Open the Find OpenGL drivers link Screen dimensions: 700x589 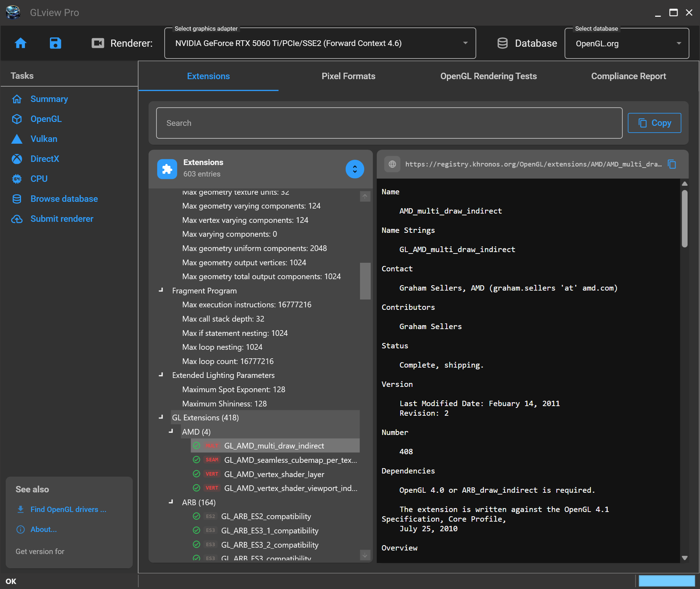[68, 509]
